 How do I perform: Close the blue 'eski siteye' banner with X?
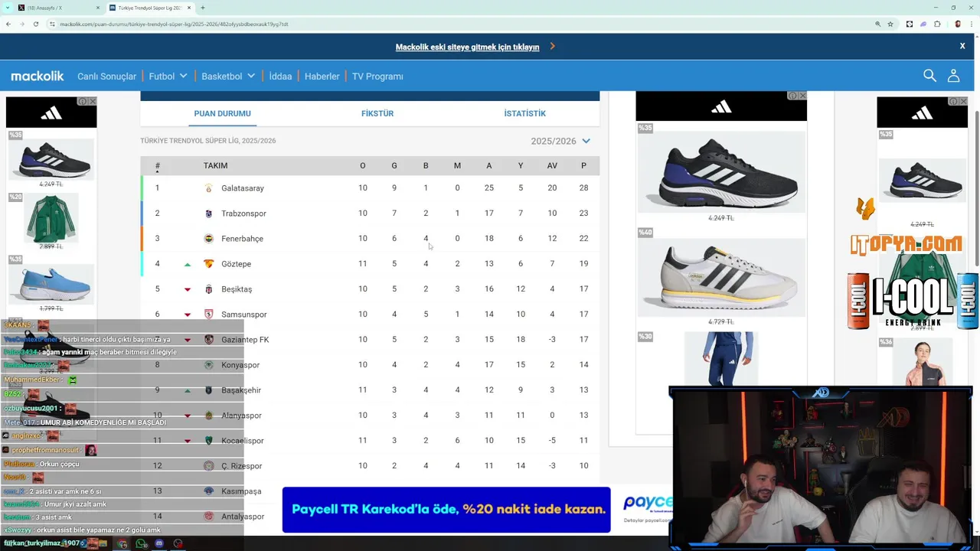click(962, 46)
